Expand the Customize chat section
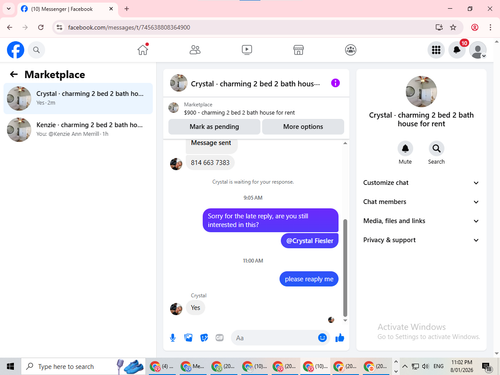500x375 pixels. click(421, 183)
